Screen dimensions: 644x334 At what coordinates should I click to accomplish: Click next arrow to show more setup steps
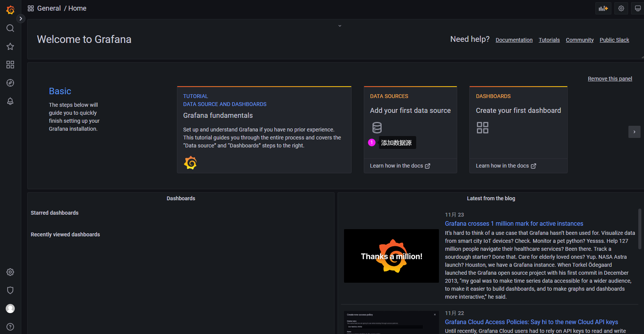click(634, 132)
